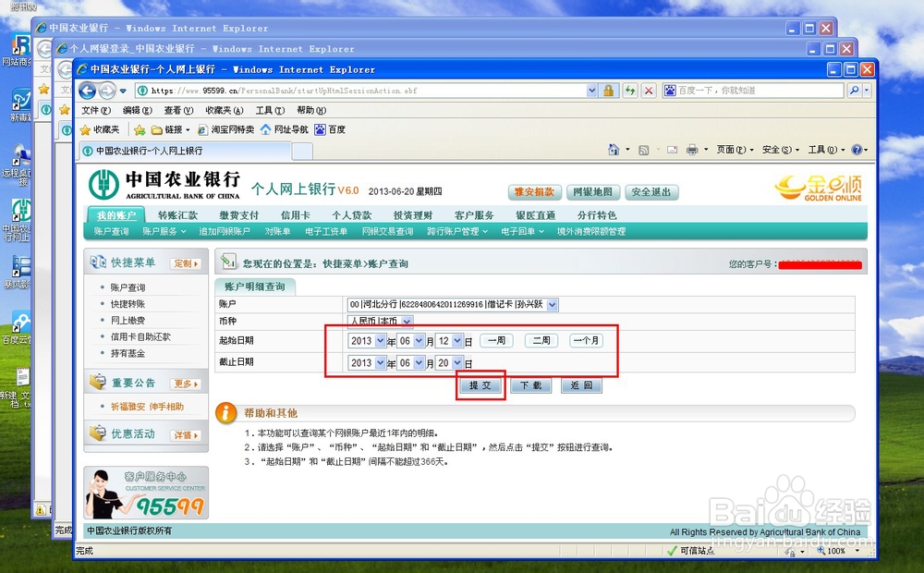Open the end date day dropdown showing 20
Viewport: 924px width, 573px height.
click(x=450, y=363)
